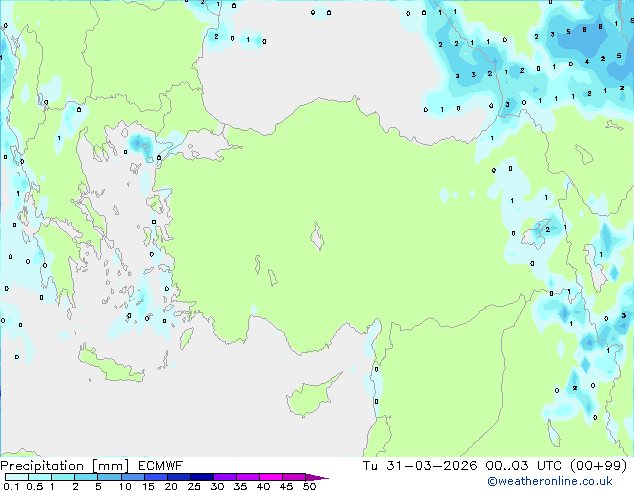Click the above-50 mm legend arrow tip
This screenshot has height=490, width=634.
tap(317, 477)
